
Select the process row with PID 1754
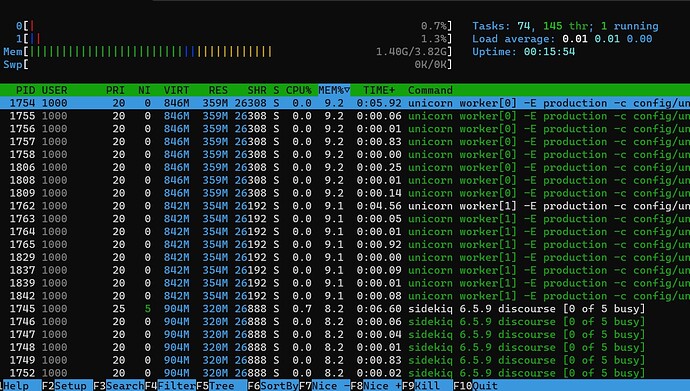coord(345,103)
